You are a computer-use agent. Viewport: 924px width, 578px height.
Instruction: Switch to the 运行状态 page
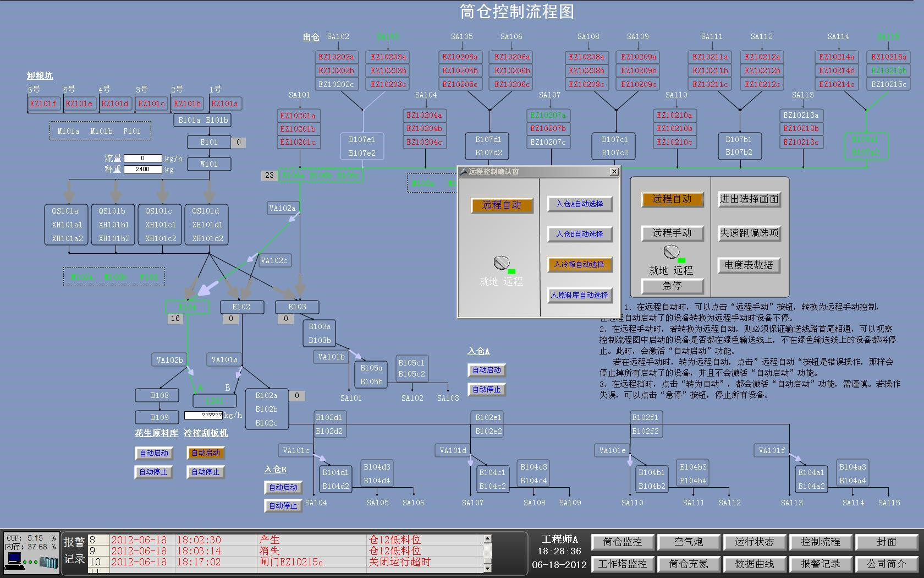click(x=755, y=542)
